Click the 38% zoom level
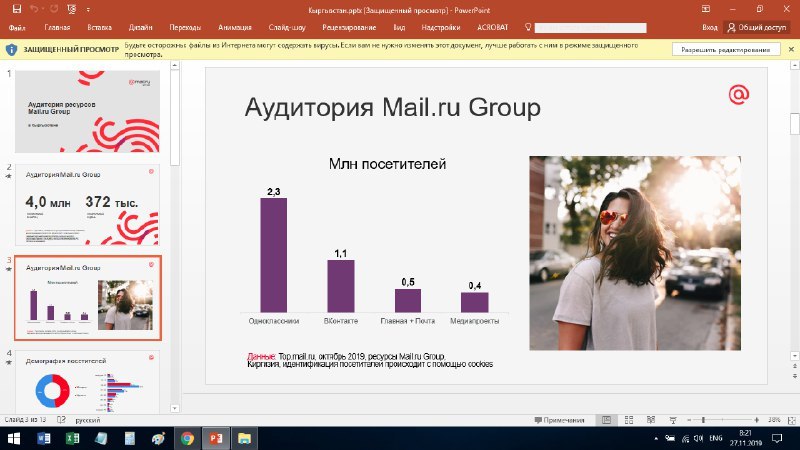 pos(774,420)
